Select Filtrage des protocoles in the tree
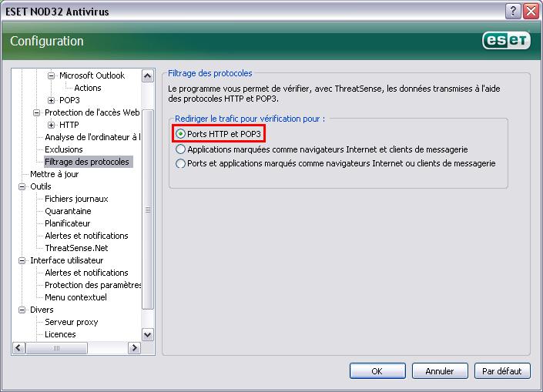Image resolution: width=543 pixels, height=392 pixels. (87, 162)
